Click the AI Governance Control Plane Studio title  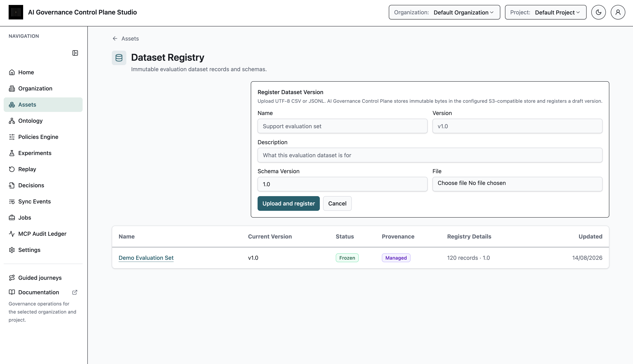(x=82, y=12)
